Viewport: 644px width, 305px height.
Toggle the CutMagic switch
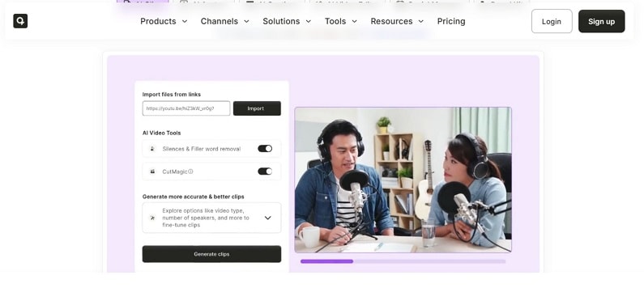pos(265,172)
